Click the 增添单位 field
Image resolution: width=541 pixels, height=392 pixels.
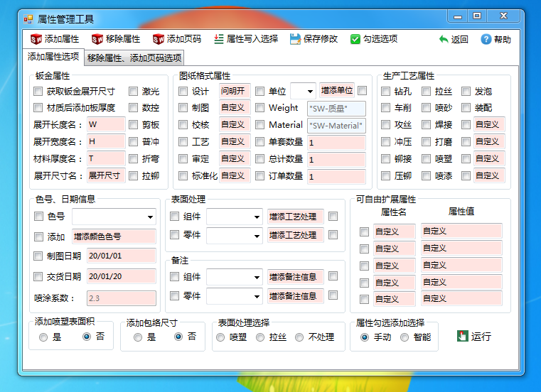(337, 90)
